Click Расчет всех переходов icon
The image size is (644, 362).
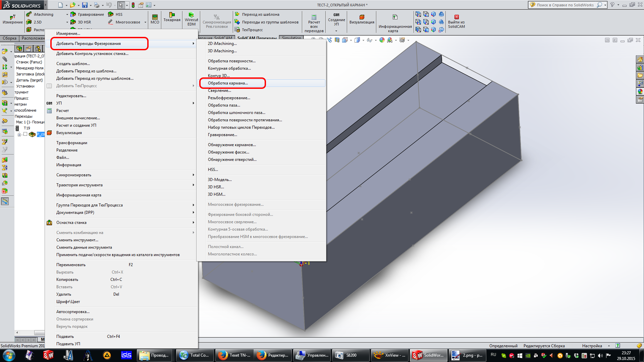[x=314, y=17]
